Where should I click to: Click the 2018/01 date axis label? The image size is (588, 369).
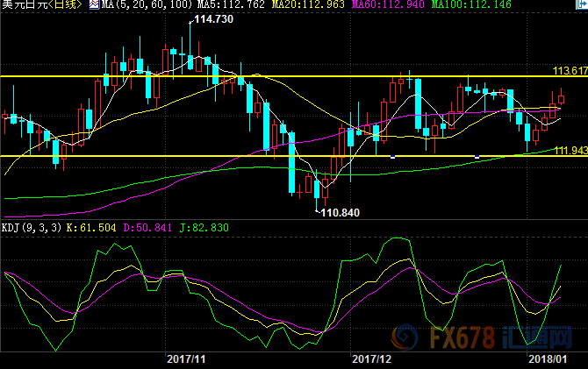(547, 358)
